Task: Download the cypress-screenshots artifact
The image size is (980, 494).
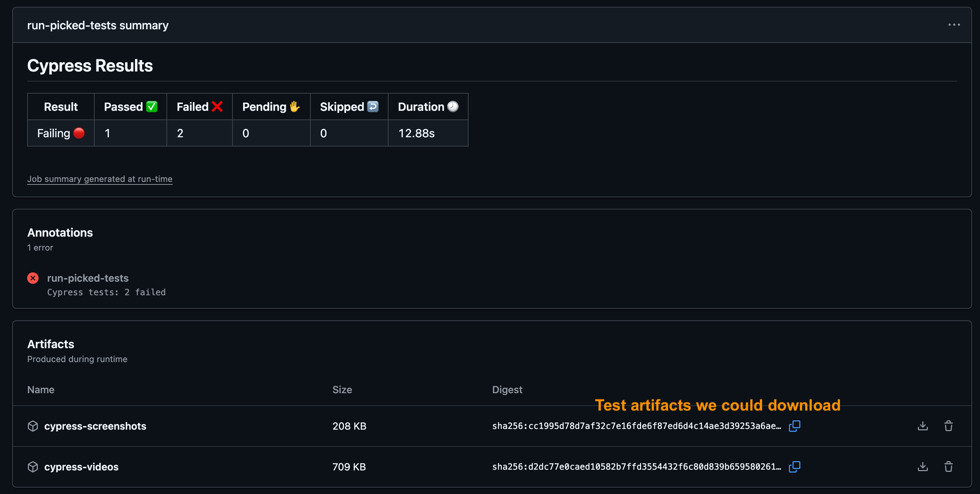Action: [x=922, y=426]
